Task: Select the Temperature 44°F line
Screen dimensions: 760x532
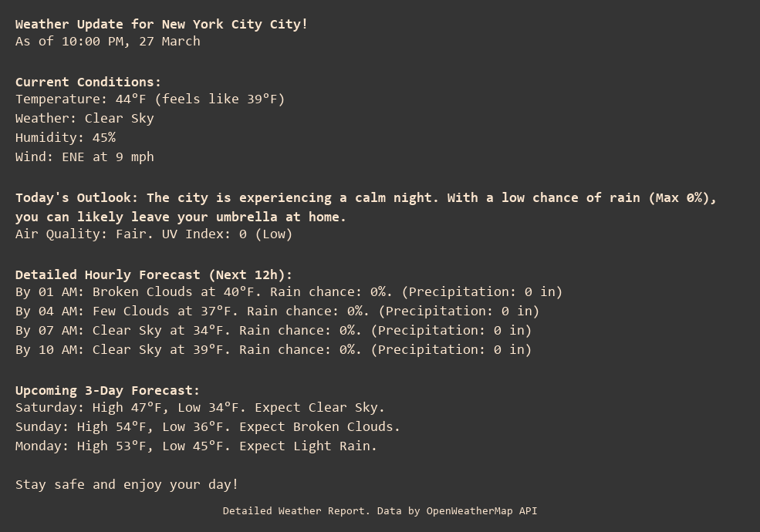Action: (150, 99)
